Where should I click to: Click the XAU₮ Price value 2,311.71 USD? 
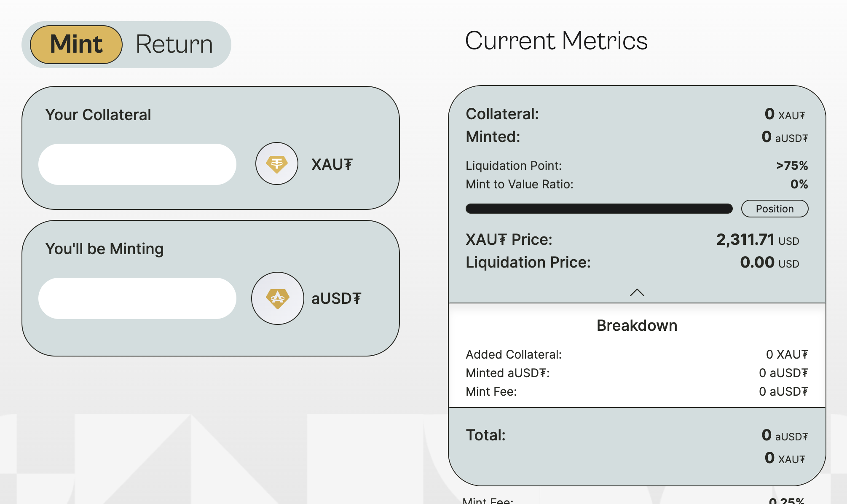(757, 240)
